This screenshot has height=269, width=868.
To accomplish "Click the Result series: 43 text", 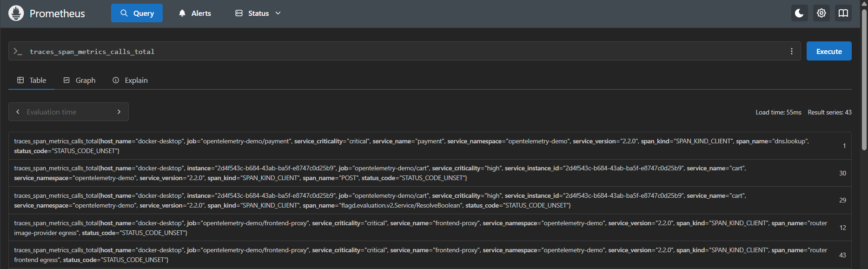I will [x=829, y=112].
